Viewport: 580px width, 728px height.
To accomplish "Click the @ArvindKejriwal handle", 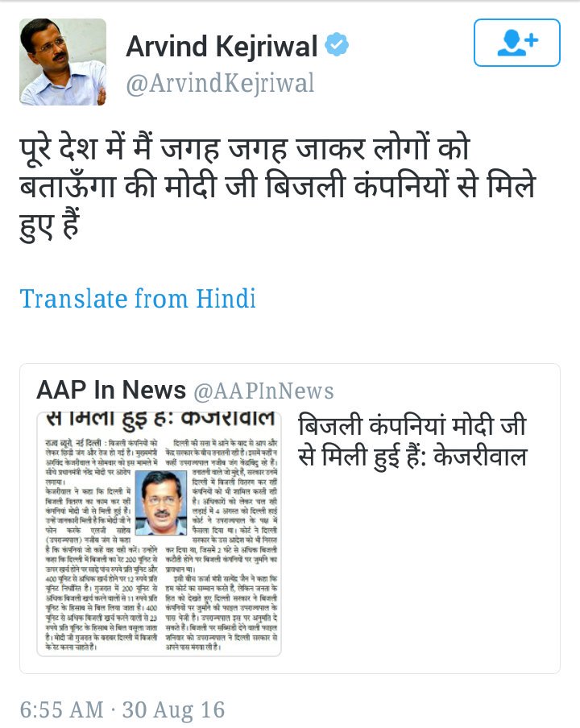I will pos(220,84).
